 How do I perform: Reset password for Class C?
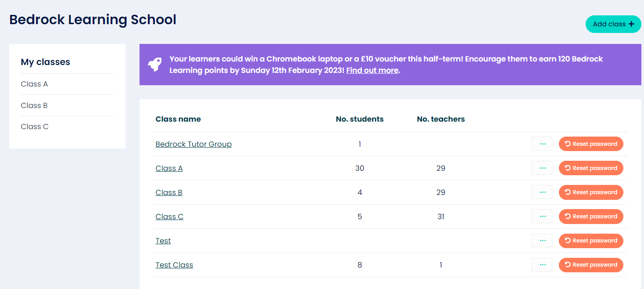590,216
